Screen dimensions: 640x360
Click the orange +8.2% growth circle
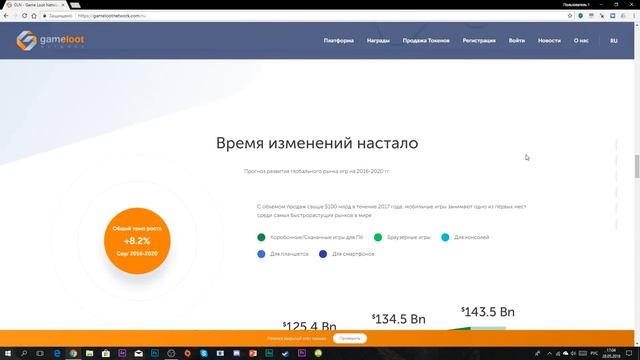(137, 241)
